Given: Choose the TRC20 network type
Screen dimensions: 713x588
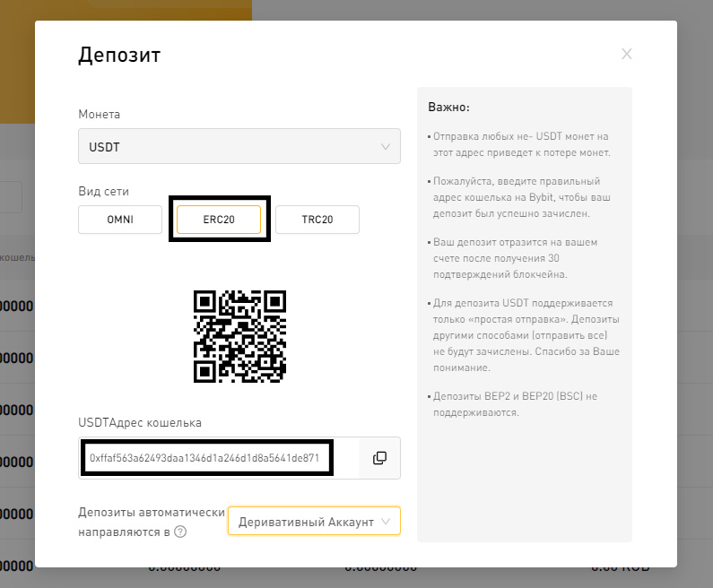Looking at the screenshot, I should coord(317,220).
